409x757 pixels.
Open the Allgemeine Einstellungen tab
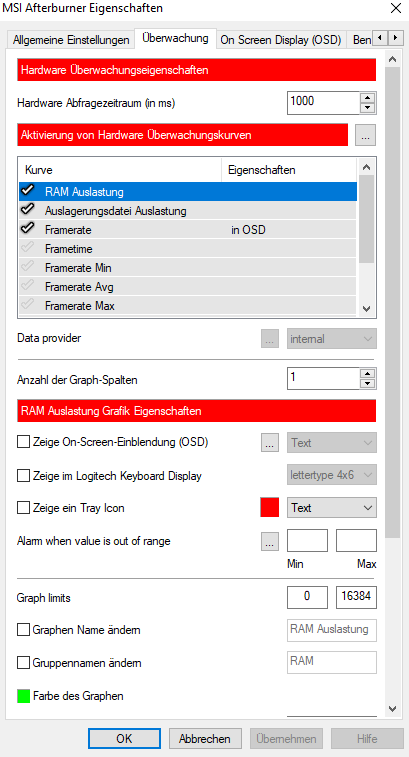tap(71, 40)
